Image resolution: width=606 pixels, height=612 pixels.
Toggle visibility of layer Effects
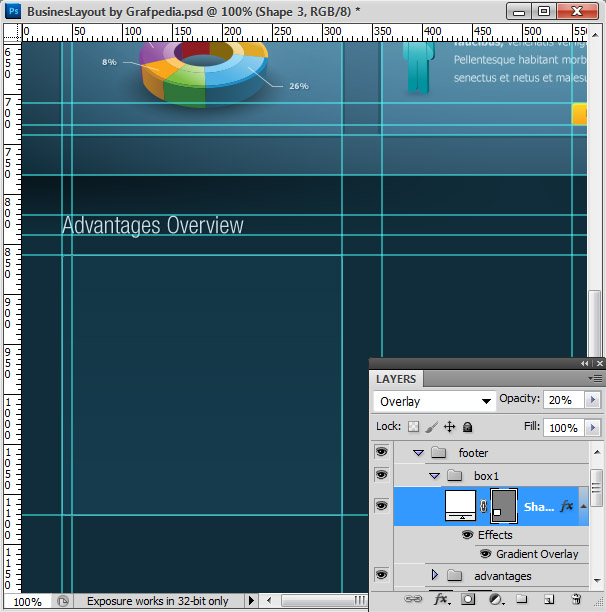pos(467,534)
